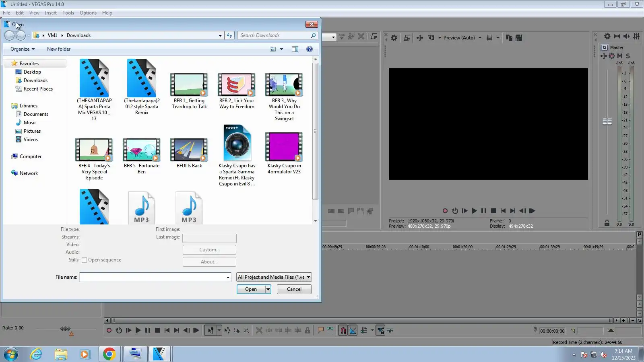Viewport: 644px width, 362px height.
Task: Show the preview overlays grid
Action: coord(489,38)
